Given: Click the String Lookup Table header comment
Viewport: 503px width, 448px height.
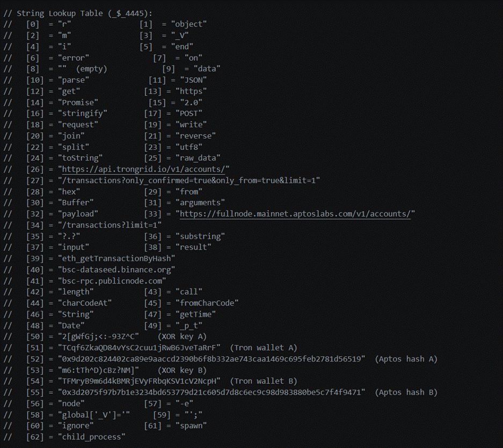Looking at the screenshot, I should 78,13.
